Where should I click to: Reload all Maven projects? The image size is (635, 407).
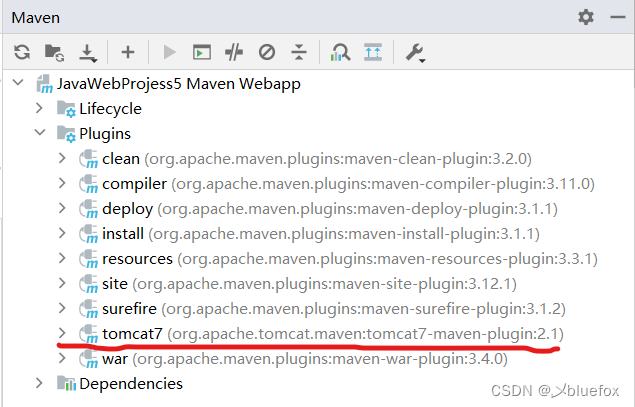[22, 52]
